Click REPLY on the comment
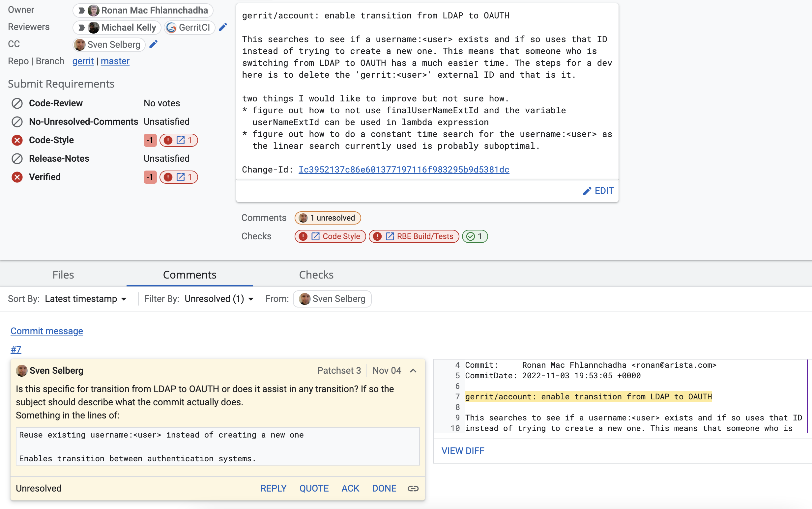This screenshot has width=812, height=509. 273,489
